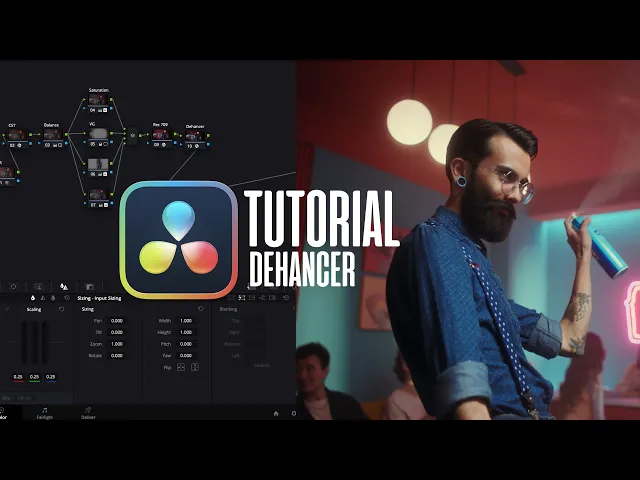This screenshot has width=640, height=480.
Task: Toggle Flip vertical button
Action: (195, 367)
